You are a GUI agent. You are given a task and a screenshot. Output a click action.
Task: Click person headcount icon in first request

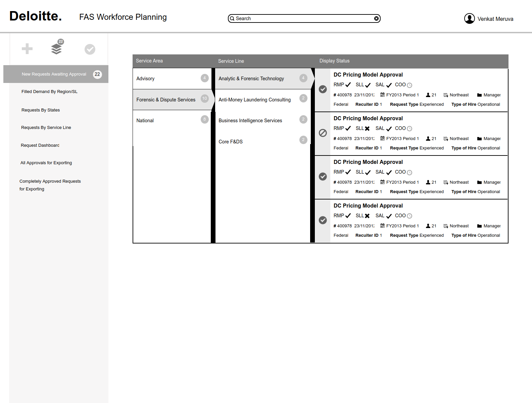pos(428,95)
